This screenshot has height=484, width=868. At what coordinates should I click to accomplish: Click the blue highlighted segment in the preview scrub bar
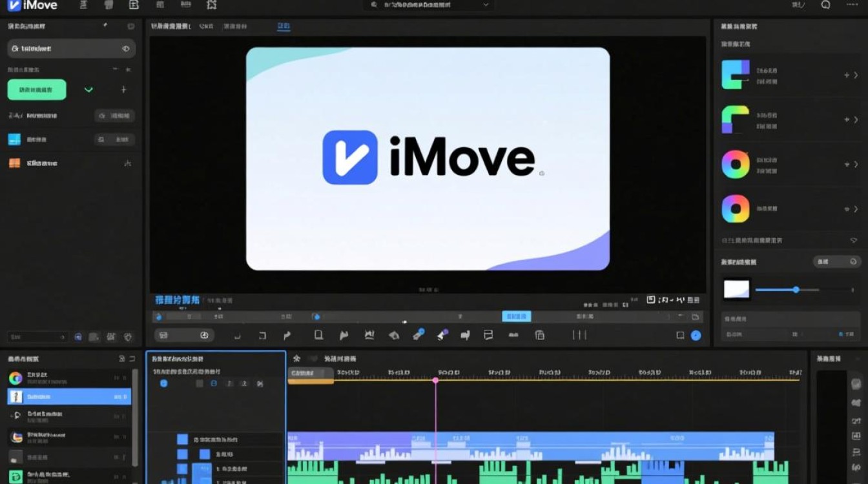tap(517, 317)
